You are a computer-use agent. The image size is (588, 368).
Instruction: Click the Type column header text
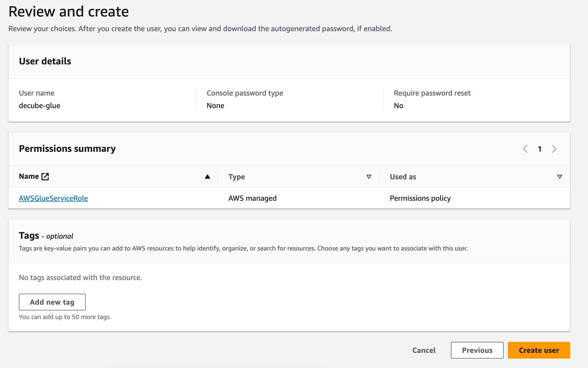pyautogui.click(x=236, y=177)
